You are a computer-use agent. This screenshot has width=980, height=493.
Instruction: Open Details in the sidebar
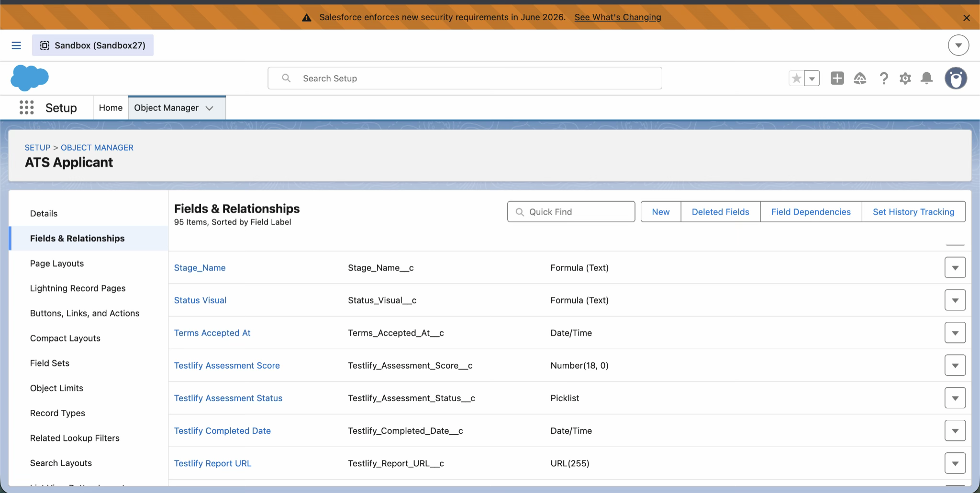click(44, 213)
